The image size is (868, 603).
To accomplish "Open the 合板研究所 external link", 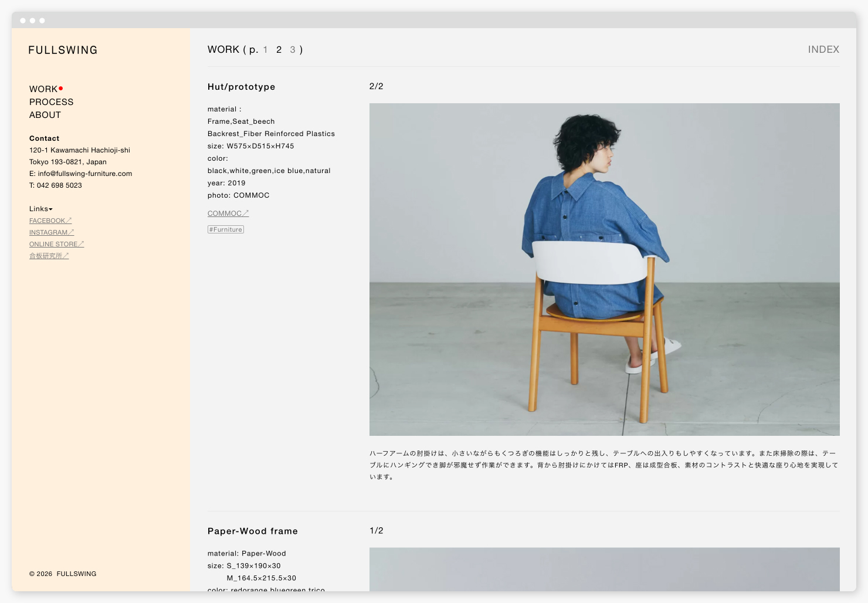I will click(49, 256).
